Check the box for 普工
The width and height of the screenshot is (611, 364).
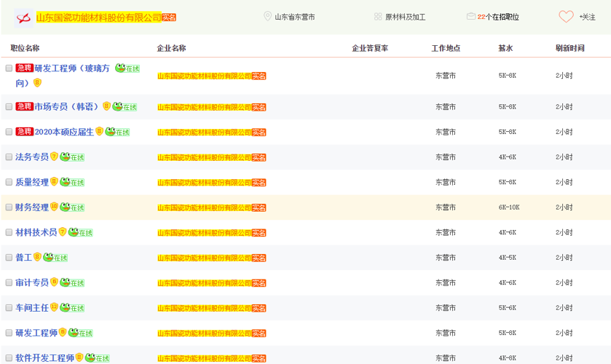point(9,257)
